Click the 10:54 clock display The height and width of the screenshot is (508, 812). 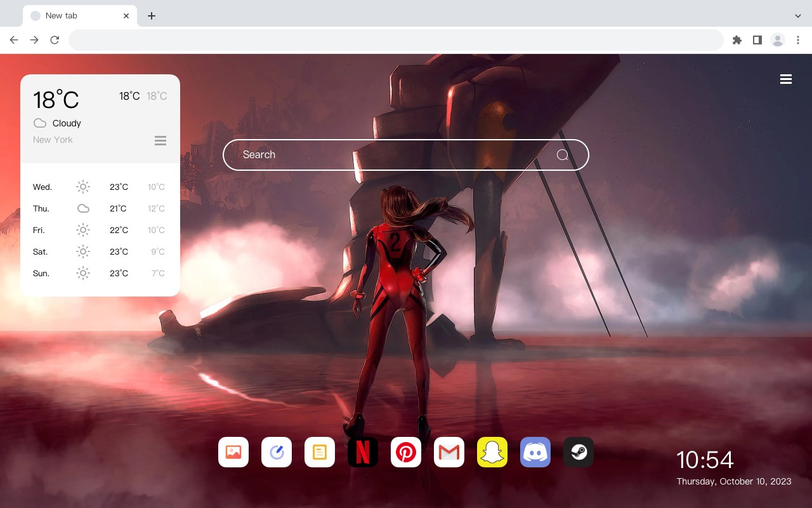point(705,460)
